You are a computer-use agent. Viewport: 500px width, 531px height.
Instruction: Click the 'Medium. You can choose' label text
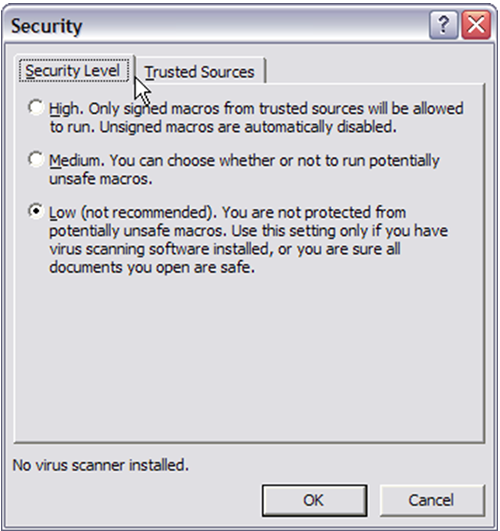[x=244, y=169]
